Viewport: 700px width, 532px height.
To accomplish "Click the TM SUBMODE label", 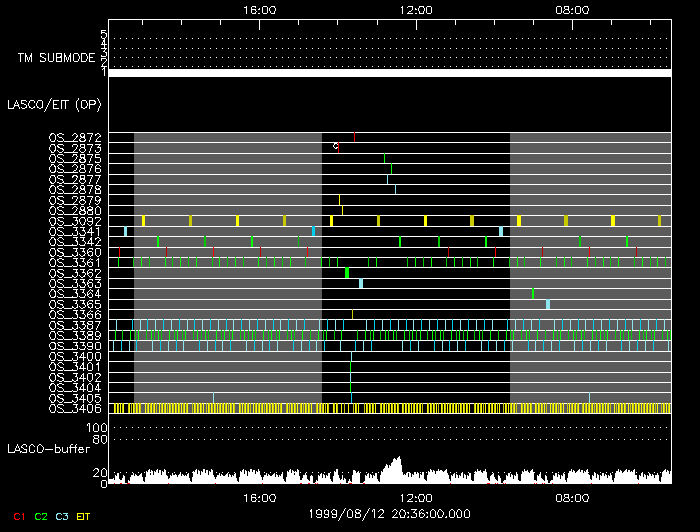I will [55, 58].
